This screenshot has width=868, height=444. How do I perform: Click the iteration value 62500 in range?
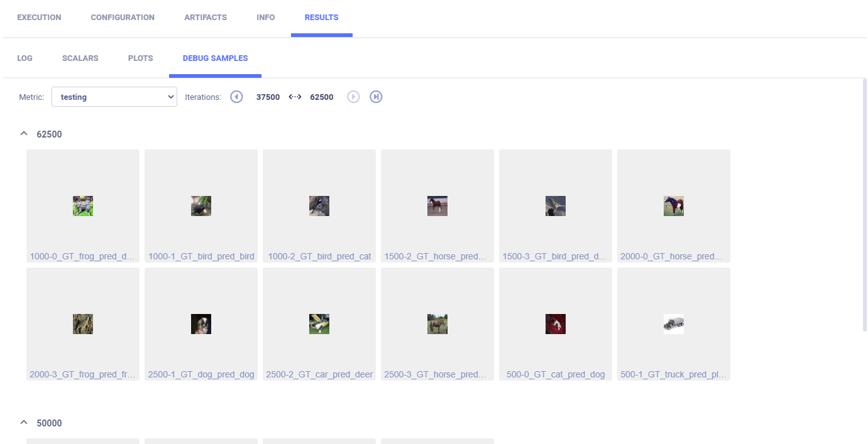tap(322, 97)
